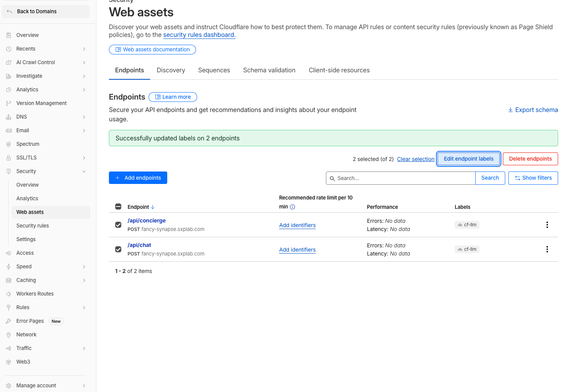Open the Client-side resources tab
562x392 pixels.
tap(339, 70)
